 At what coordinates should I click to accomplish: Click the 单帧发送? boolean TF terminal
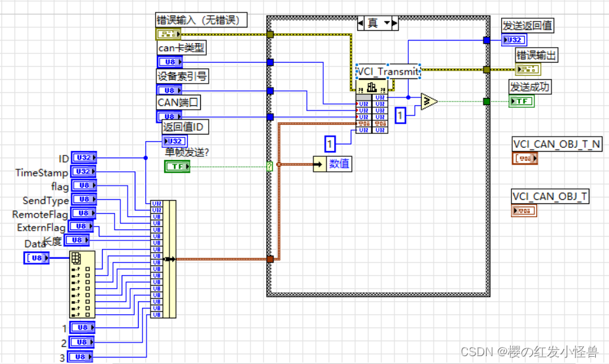pyautogui.click(x=177, y=167)
